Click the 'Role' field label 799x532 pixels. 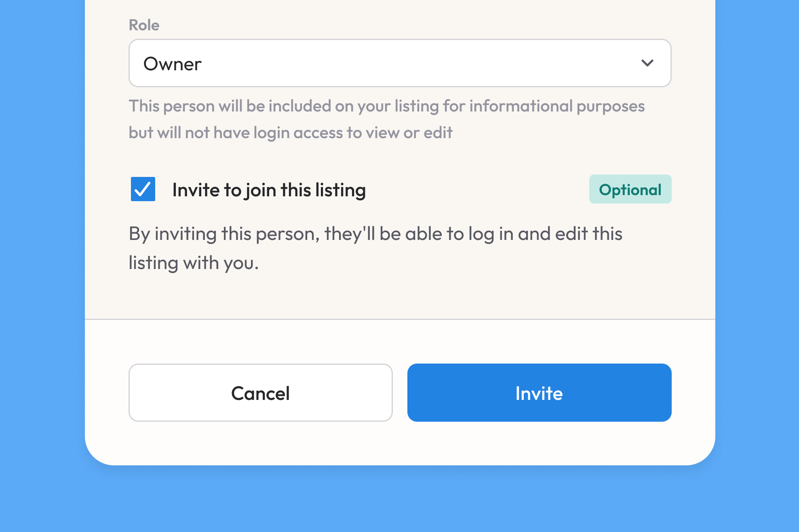coord(144,25)
